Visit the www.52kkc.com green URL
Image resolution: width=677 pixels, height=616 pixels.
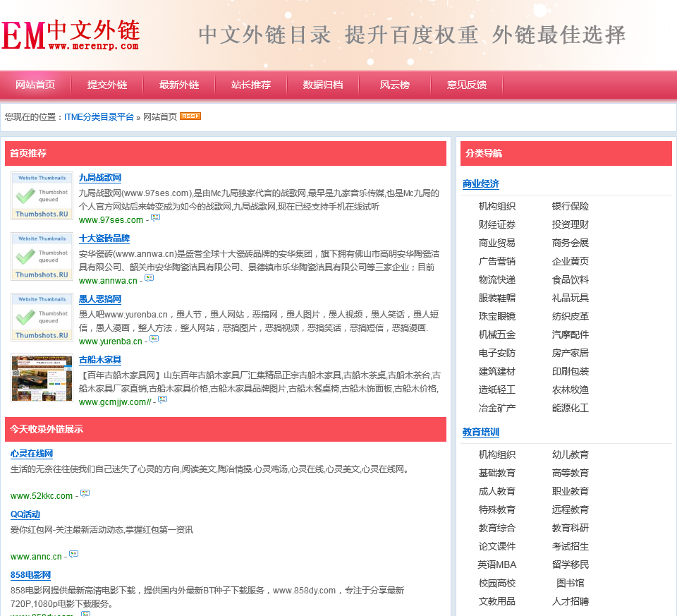pyautogui.click(x=42, y=496)
